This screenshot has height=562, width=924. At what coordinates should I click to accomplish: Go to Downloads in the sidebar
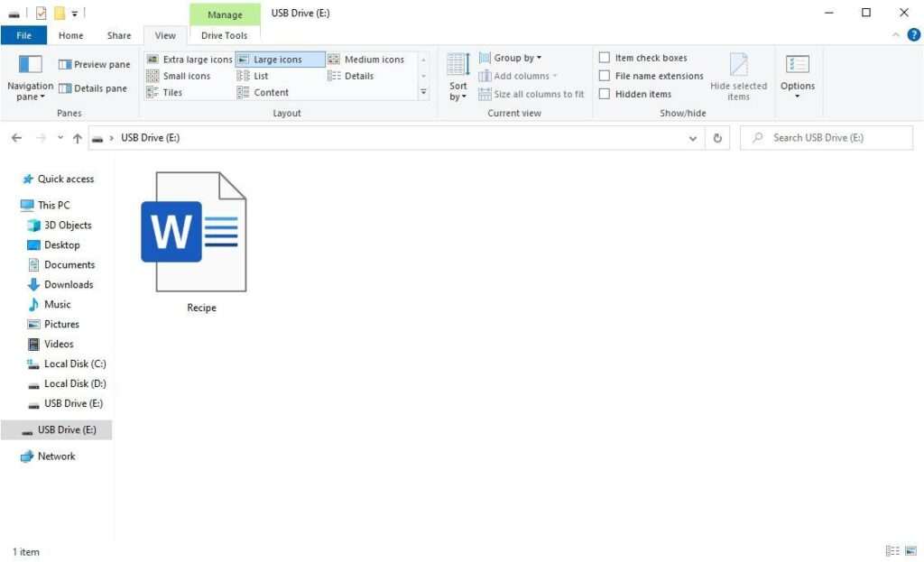pos(60,284)
